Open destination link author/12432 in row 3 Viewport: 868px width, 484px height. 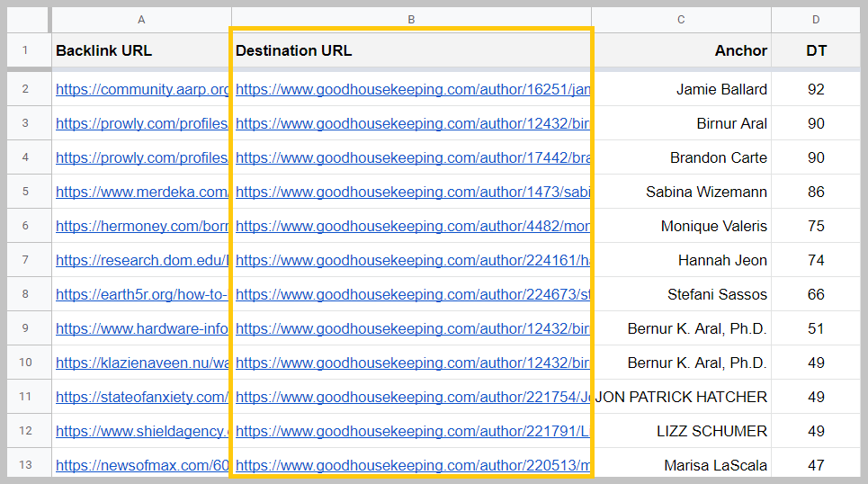(x=413, y=123)
